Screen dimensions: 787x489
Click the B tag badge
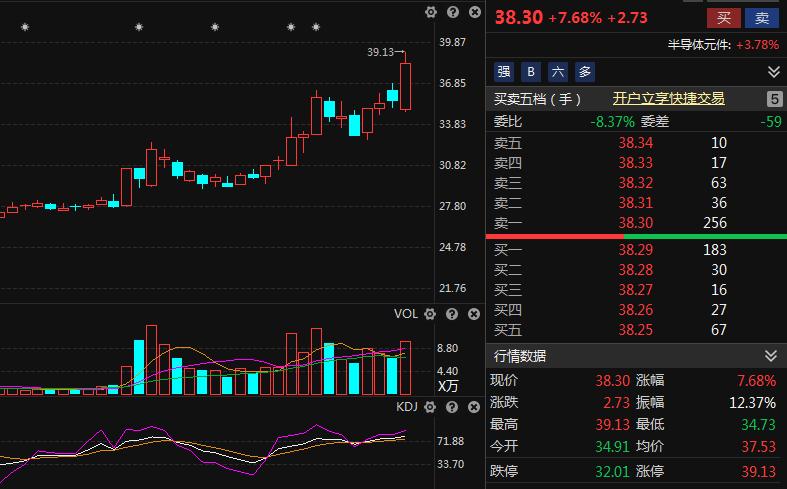(531, 72)
